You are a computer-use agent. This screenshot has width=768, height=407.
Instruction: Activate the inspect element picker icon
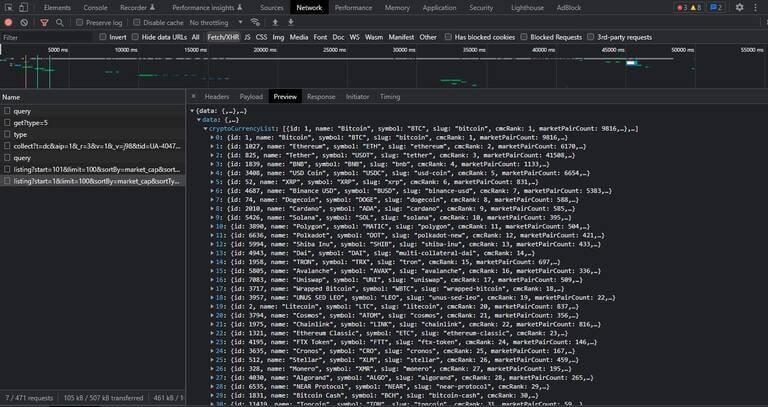pyautogui.click(x=9, y=7)
